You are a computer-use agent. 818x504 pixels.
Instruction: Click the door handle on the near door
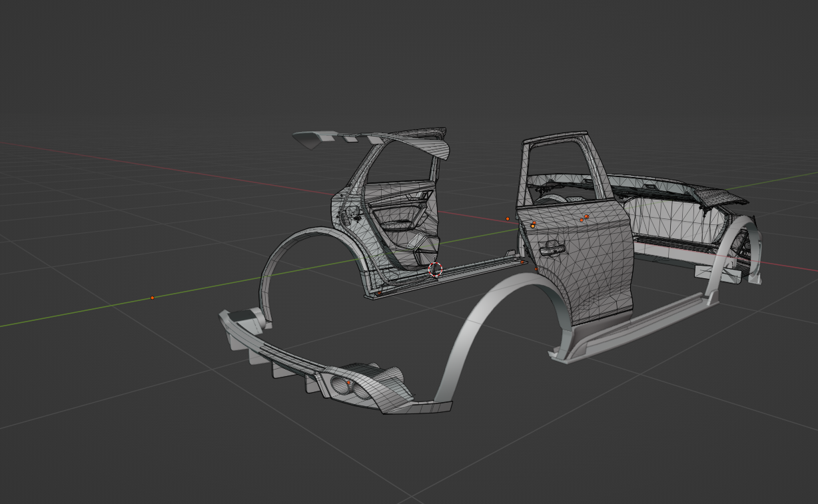coord(552,250)
